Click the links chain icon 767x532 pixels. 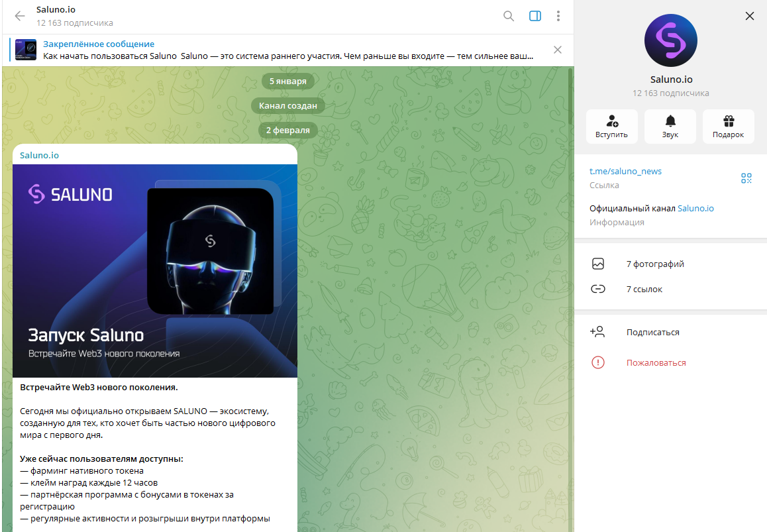point(597,290)
